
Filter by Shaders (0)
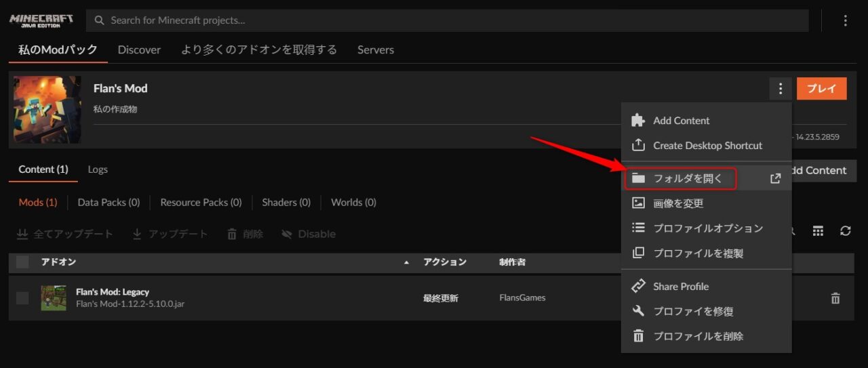286,202
